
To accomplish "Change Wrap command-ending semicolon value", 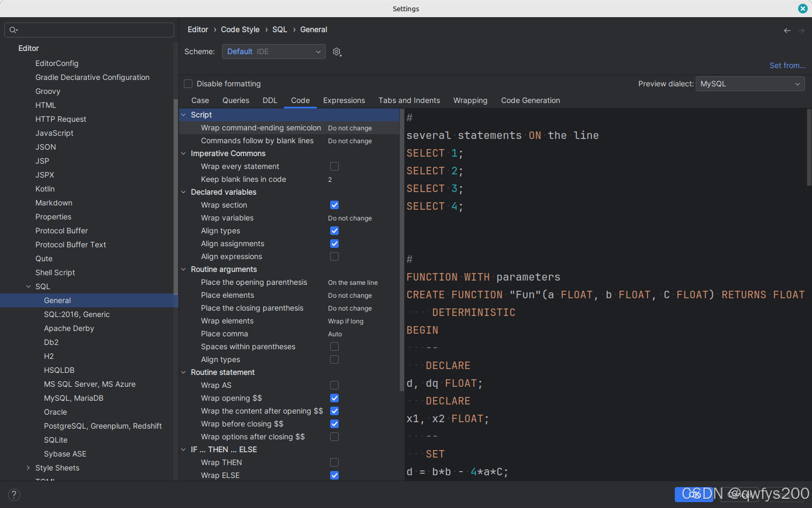I will [x=350, y=128].
